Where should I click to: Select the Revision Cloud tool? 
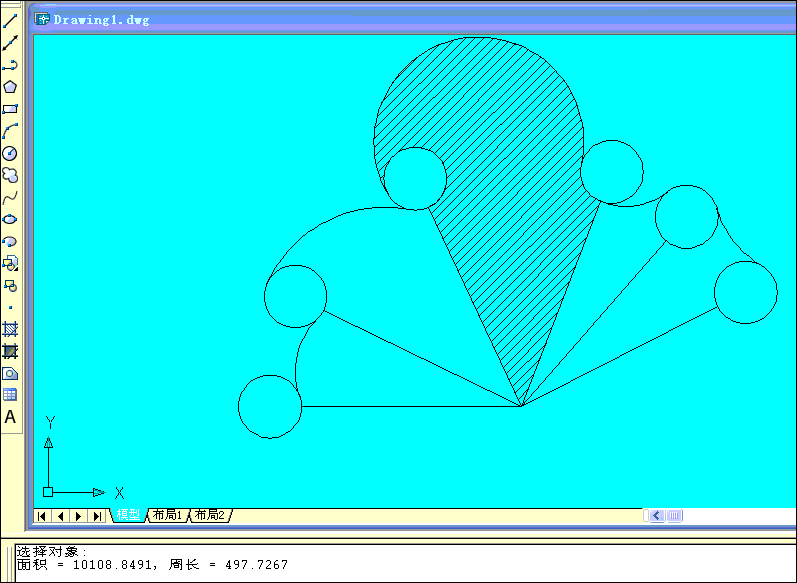tap(10, 175)
